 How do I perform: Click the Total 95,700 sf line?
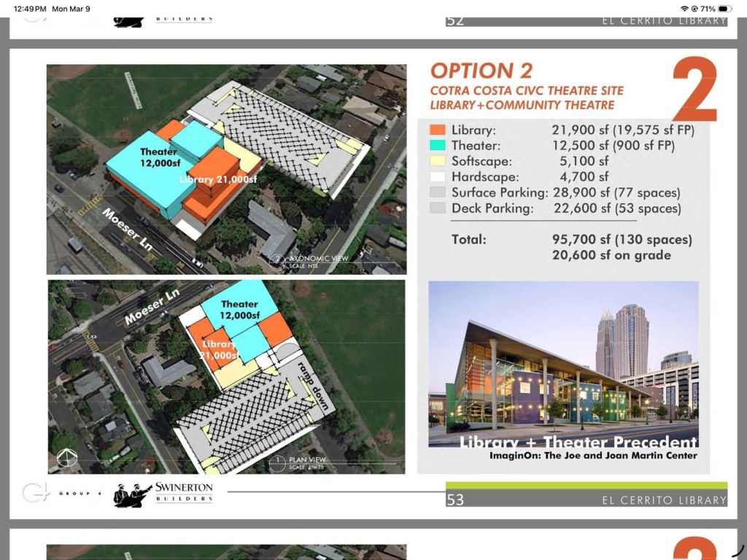[560, 239]
